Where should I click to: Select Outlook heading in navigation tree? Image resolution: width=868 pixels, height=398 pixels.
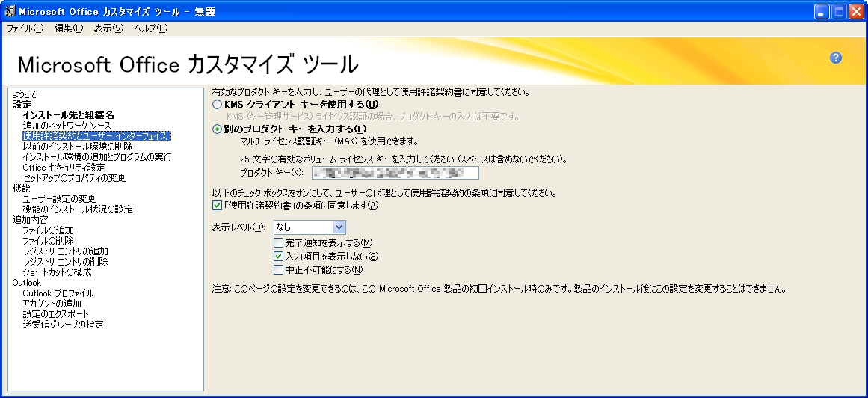pos(27,283)
